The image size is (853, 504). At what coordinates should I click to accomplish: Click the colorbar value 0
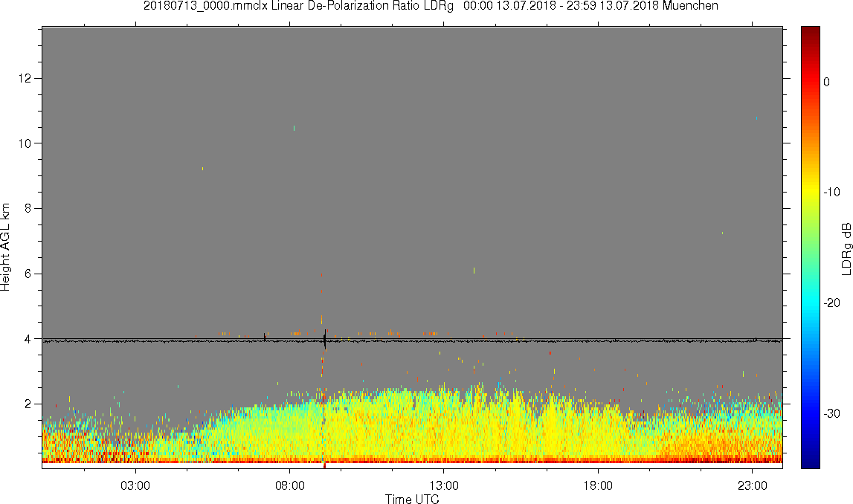coord(826,82)
